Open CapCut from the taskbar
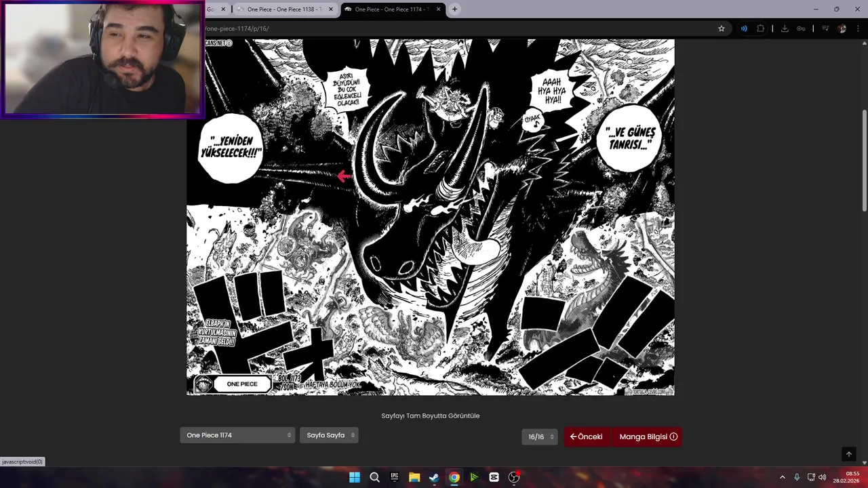The height and width of the screenshot is (488, 868). (494, 477)
